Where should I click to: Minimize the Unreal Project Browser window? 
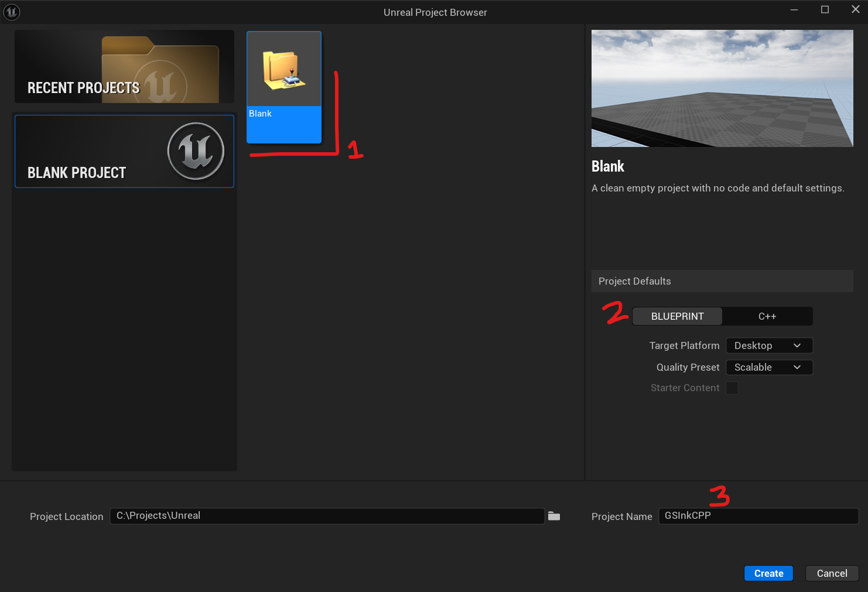click(794, 10)
